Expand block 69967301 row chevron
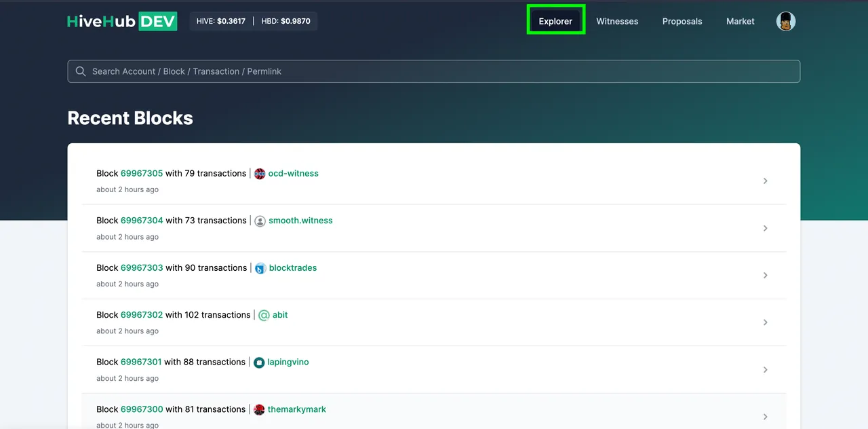Screen dimensions: 868x429 [x=765, y=370]
